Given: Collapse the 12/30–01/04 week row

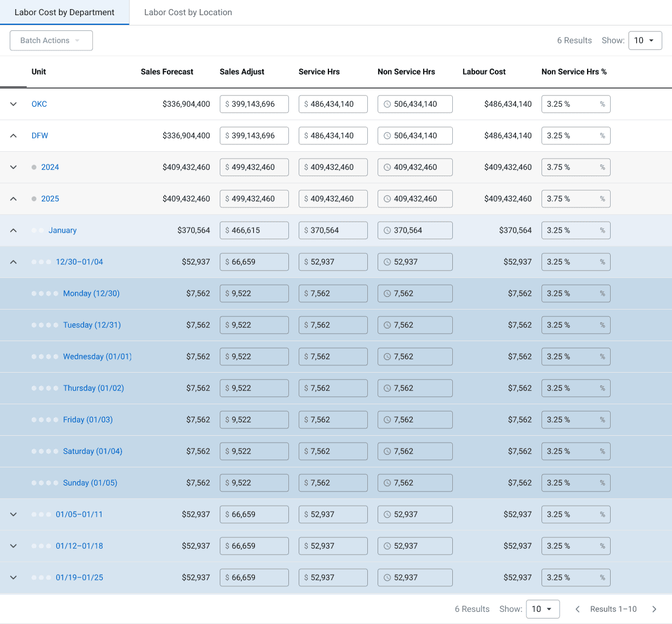Looking at the screenshot, I should 13,262.
